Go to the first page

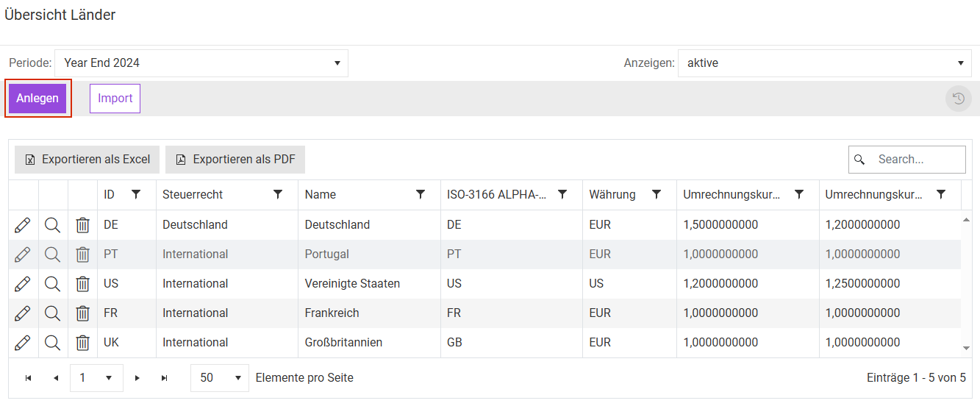tap(28, 378)
